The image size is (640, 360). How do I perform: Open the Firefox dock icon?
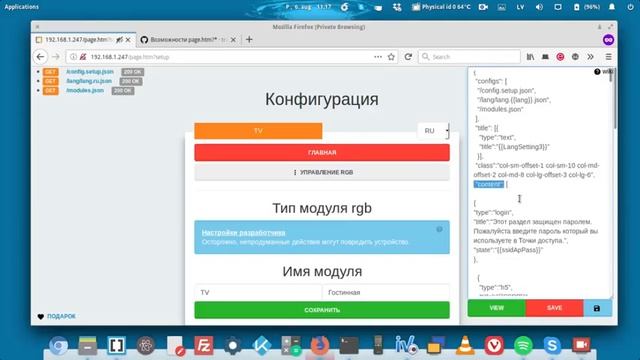pyautogui.click(x=320, y=346)
